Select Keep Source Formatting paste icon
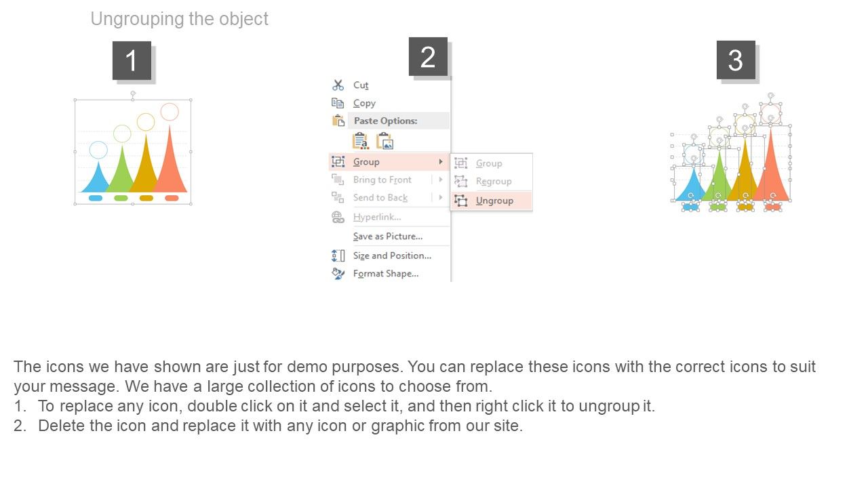 [361, 141]
